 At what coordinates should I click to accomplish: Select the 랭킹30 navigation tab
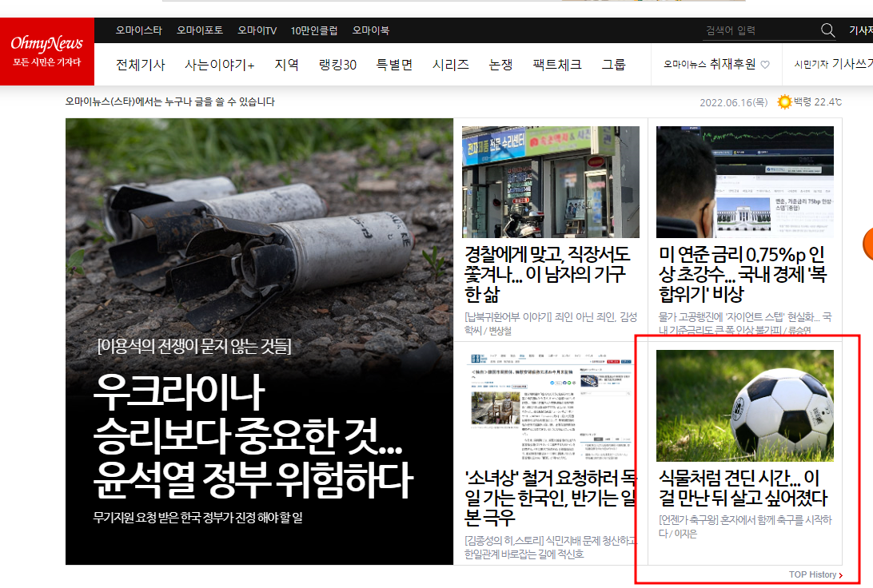[x=337, y=65]
